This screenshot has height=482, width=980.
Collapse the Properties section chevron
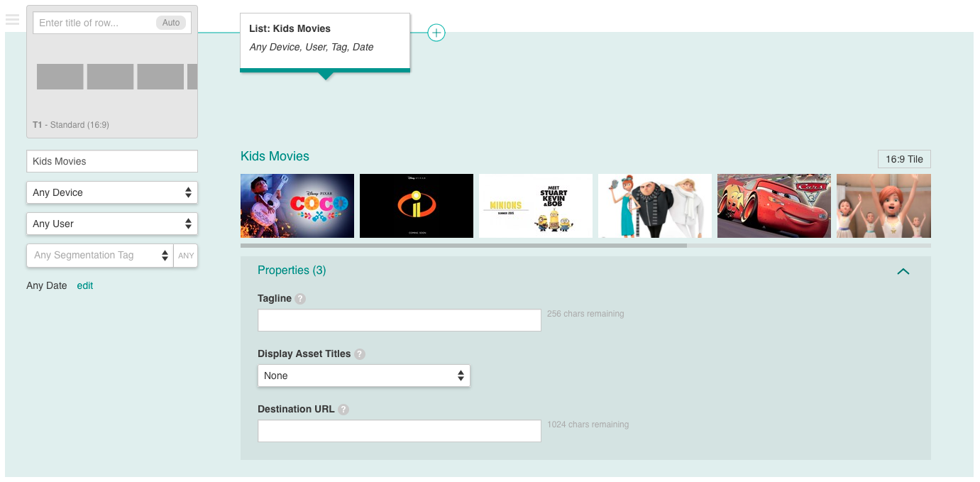pyautogui.click(x=903, y=271)
